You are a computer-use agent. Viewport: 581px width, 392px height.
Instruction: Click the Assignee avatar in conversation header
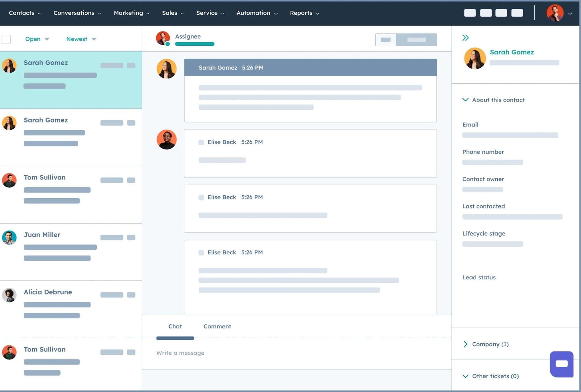click(163, 39)
